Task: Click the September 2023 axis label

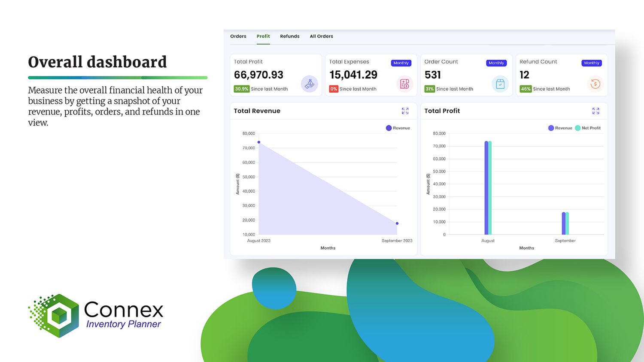Action: (x=397, y=241)
